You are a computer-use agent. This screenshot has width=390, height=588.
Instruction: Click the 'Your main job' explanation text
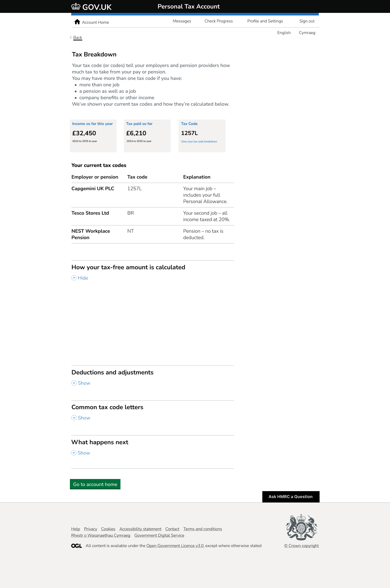pyautogui.click(x=205, y=195)
